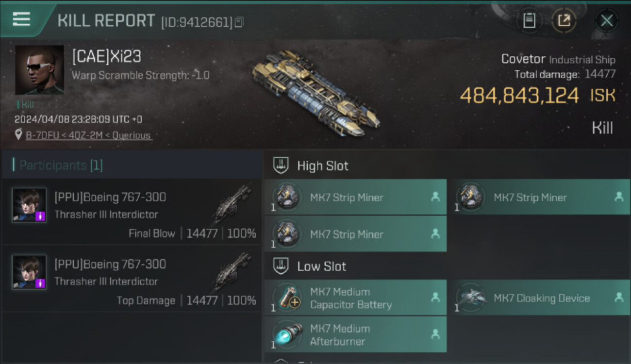Image resolution: width=631 pixels, height=364 pixels.
Task: Close the kill report window
Action: (x=607, y=20)
